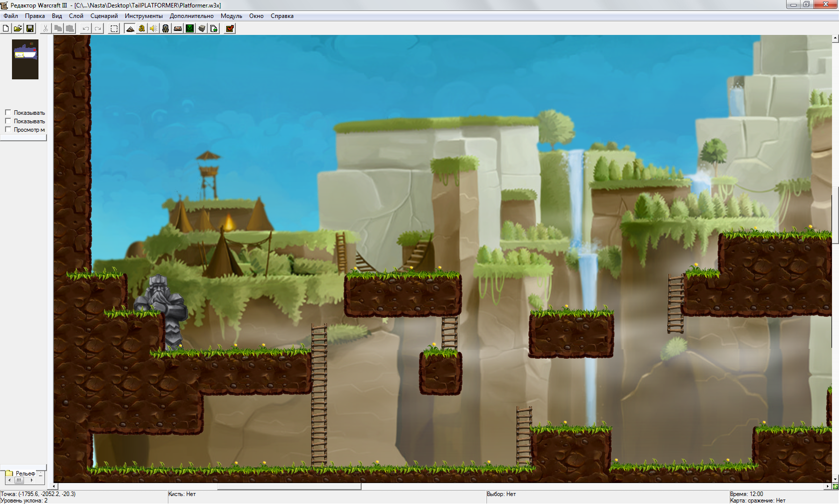839x504 pixels.
Task: Click 'Уровень уклона: 2' status text
Action: [24, 501]
